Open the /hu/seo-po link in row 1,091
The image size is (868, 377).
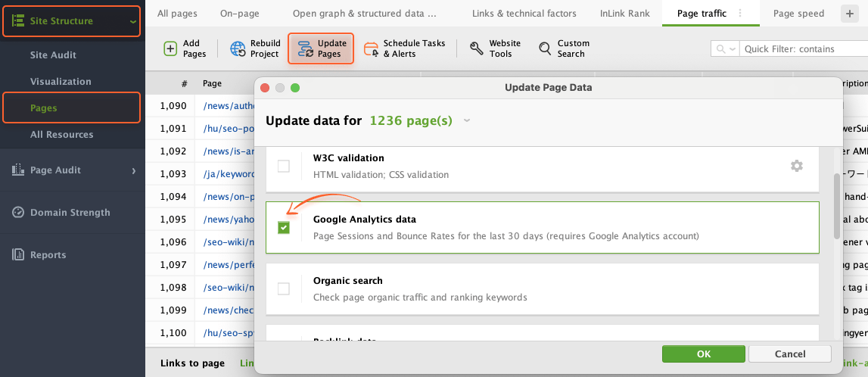[229, 129]
